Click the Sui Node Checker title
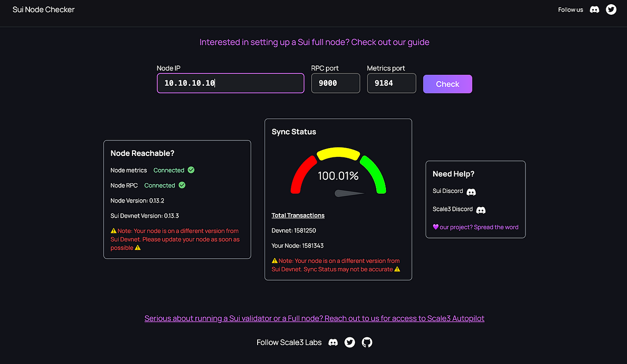Viewport: 627px width, 364px height. (x=43, y=9)
